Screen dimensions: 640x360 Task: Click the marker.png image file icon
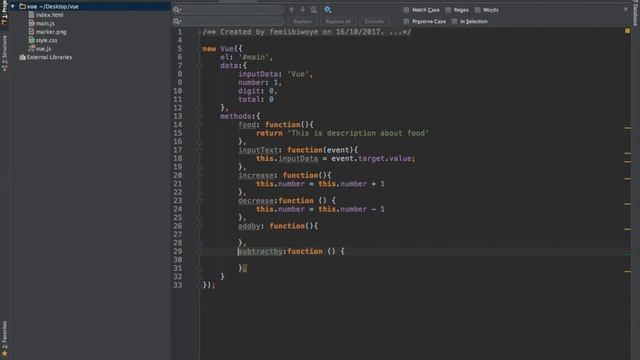[31, 32]
